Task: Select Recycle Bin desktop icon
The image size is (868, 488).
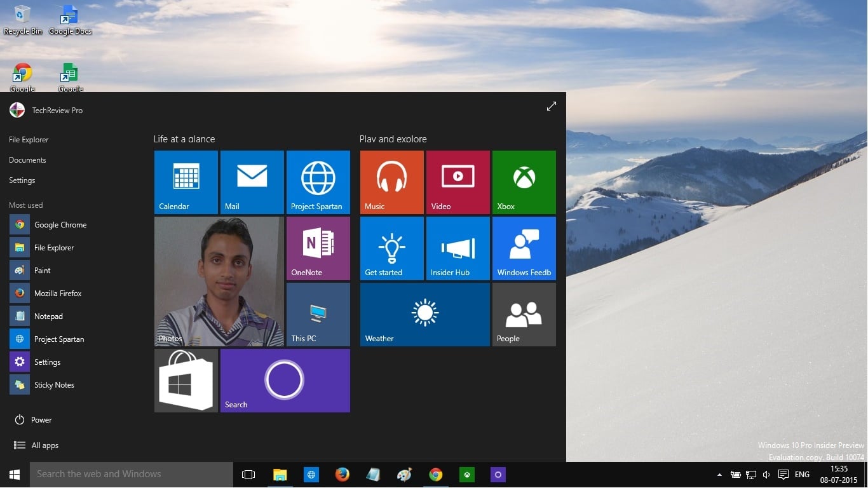Action: click(23, 19)
